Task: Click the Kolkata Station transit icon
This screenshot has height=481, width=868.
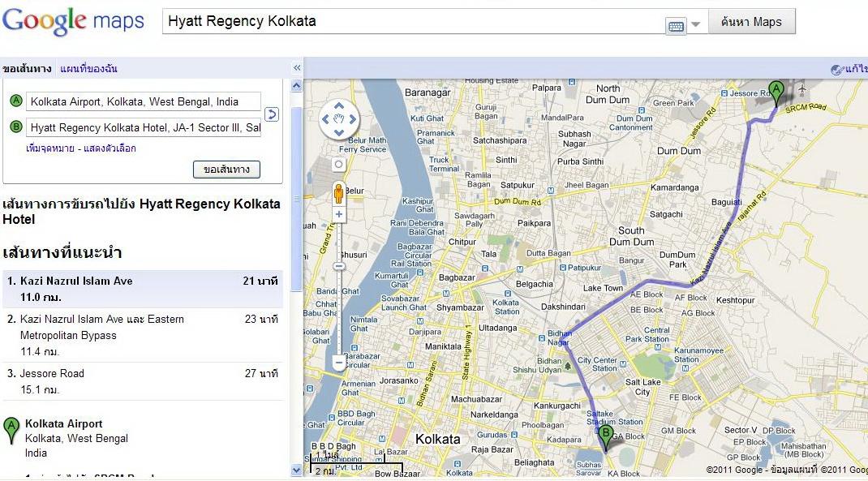Action: coord(507,294)
